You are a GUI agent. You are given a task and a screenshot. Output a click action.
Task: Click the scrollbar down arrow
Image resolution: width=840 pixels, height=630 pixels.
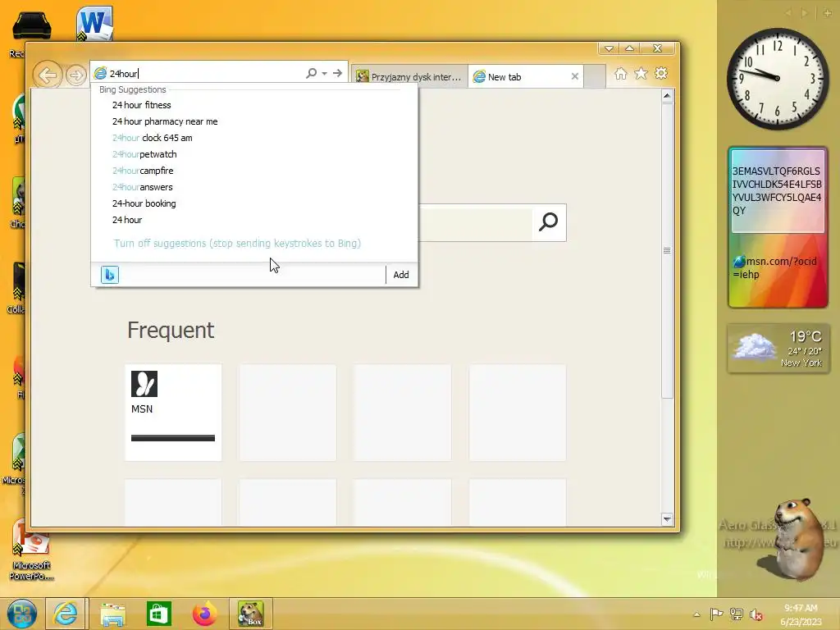(x=667, y=518)
